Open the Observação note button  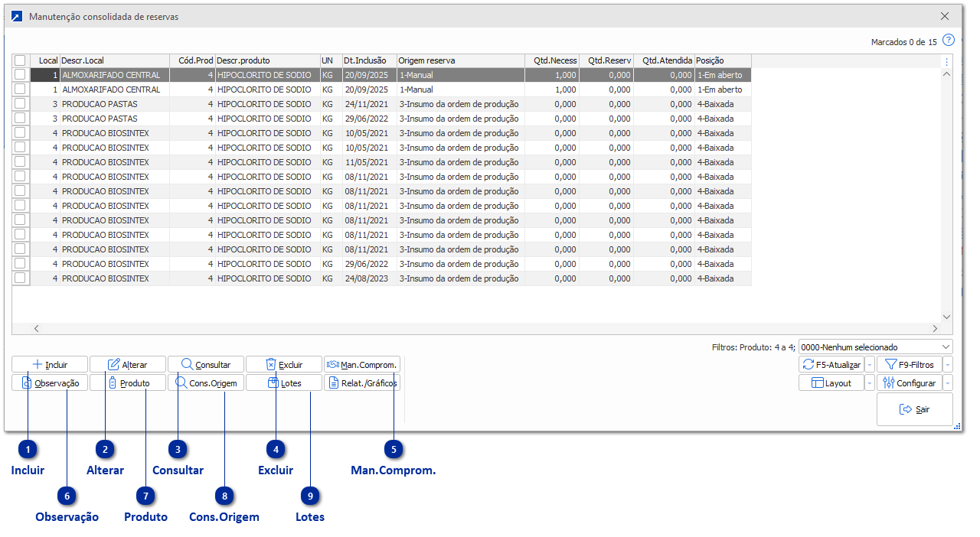click(x=50, y=383)
